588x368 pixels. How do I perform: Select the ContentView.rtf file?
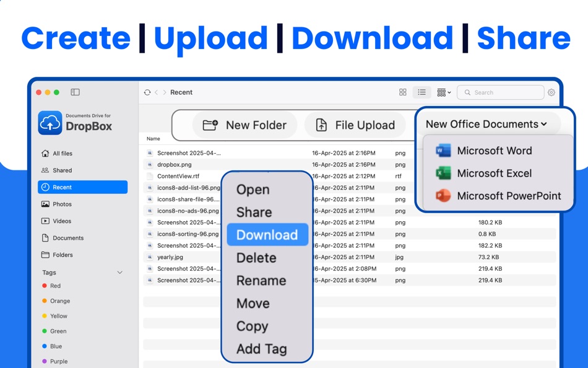pos(178,176)
